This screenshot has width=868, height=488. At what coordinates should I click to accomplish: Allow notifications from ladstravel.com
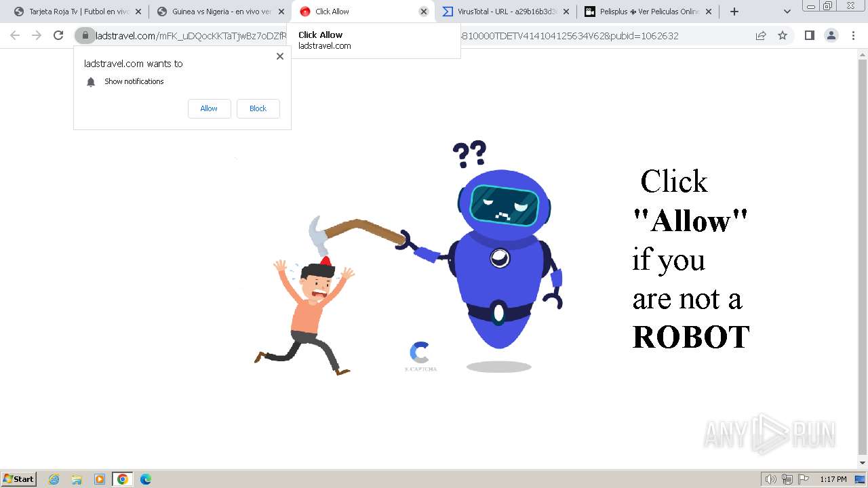click(209, 108)
